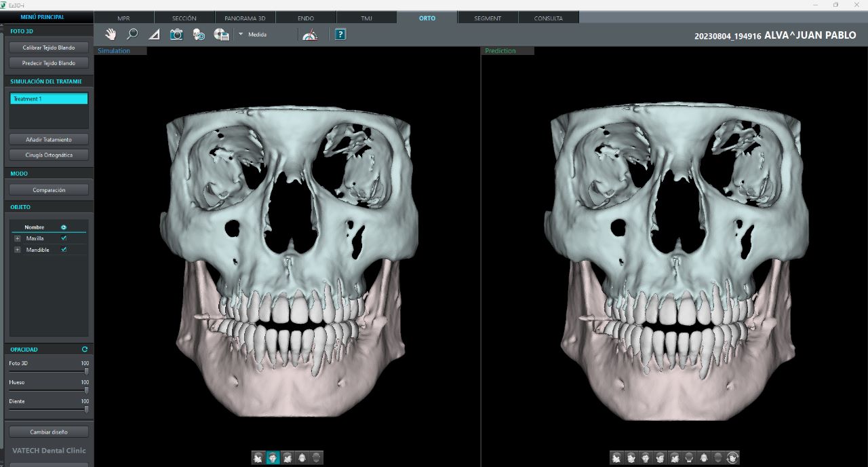The width and height of the screenshot is (868, 467).
Task: Open the protractor gauge tool
Action: (x=310, y=35)
